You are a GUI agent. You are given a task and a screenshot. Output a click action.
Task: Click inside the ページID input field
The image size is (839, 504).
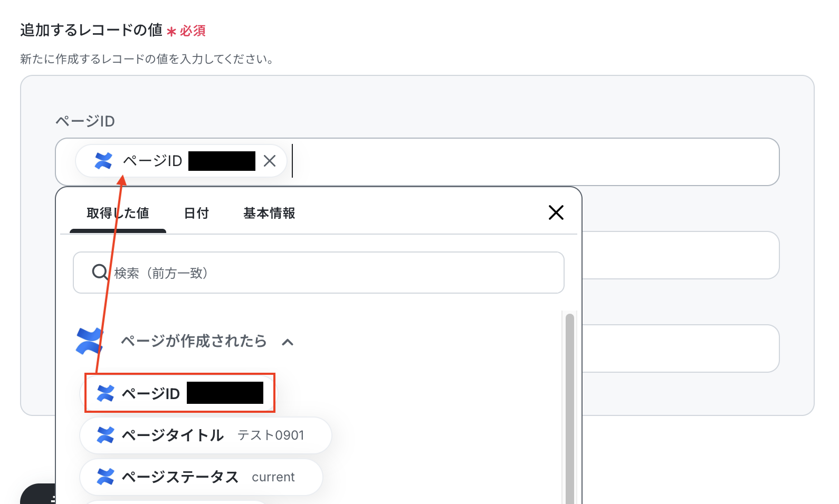pyautogui.click(x=533, y=162)
